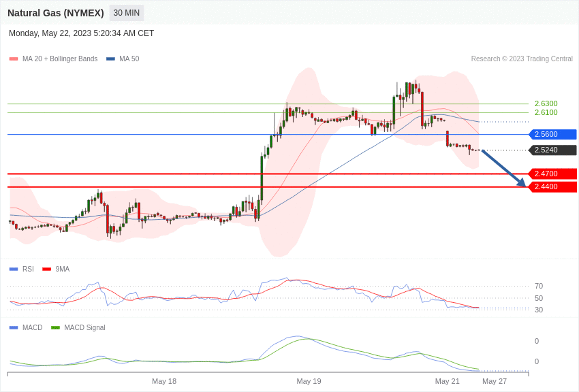This screenshot has height=392, width=579.
Task: Click the Natural Gas (NYMEX) title
Action: point(56,13)
